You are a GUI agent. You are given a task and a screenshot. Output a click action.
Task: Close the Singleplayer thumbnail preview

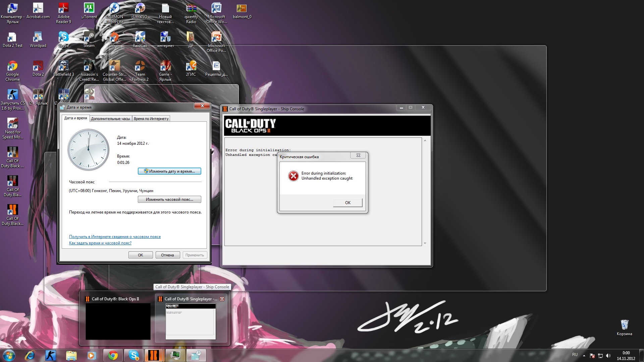click(222, 299)
